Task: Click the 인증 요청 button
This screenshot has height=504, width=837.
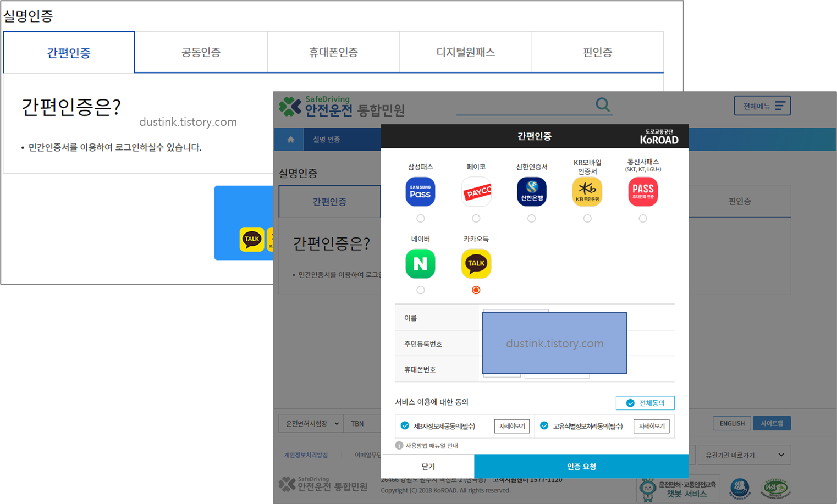Action: 581,467
